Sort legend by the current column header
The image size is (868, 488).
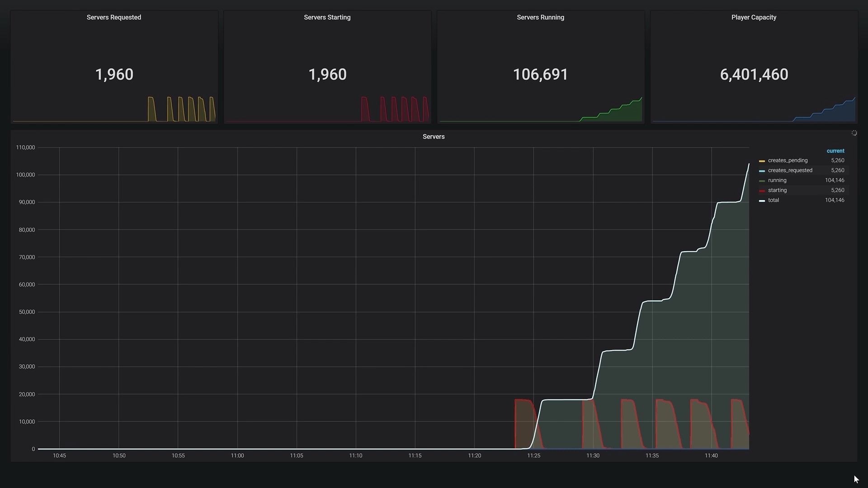tap(835, 151)
